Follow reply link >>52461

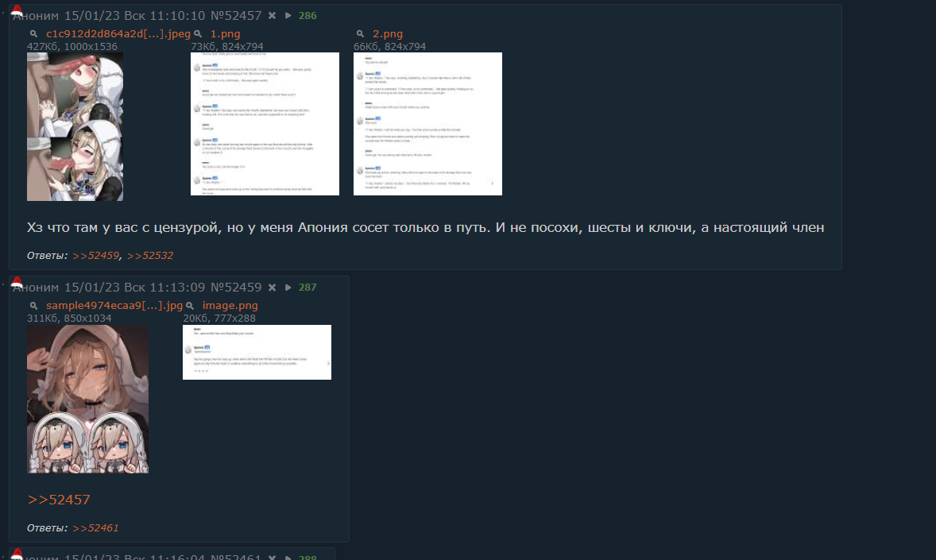[x=95, y=527]
